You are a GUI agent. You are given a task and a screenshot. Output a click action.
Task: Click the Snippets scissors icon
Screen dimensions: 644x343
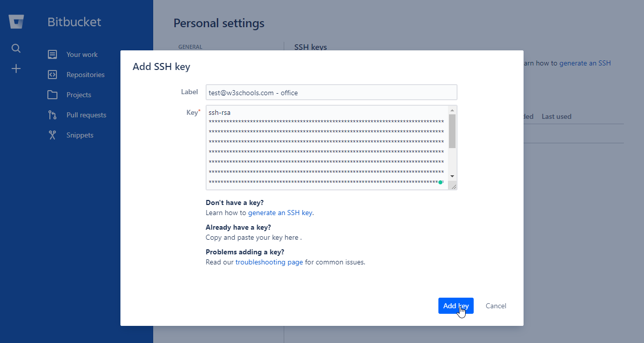52,135
